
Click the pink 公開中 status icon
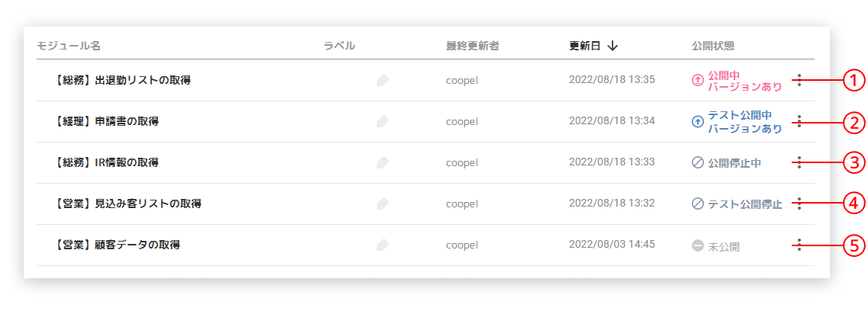coord(697,80)
